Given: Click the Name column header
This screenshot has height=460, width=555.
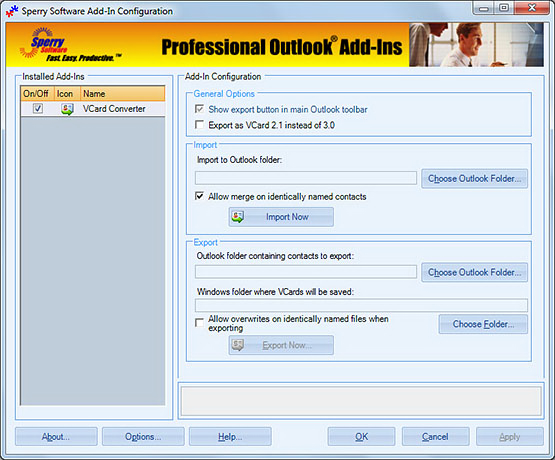Looking at the screenshot, I should (x=123, y=94).
